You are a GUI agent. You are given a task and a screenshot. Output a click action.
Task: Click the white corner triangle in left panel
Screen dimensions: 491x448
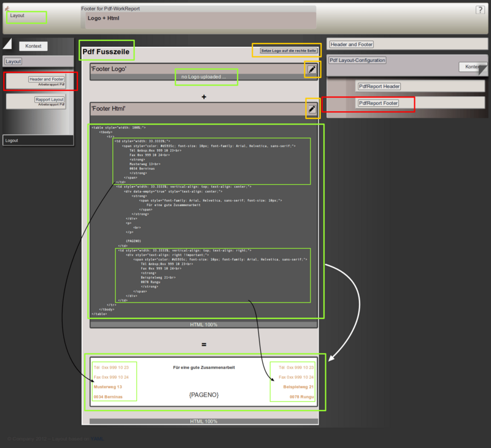pyautogui.click(x=7, y=43)
